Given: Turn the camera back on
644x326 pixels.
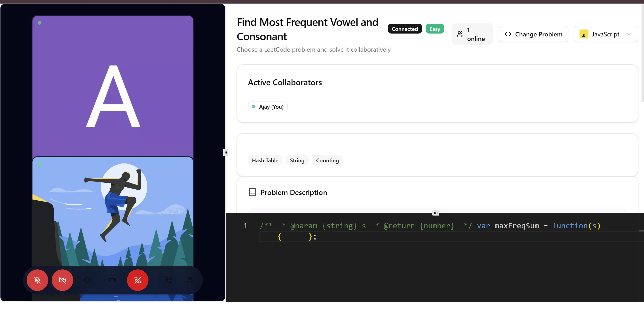Looking at the screenshot, I should tap(62, 280).
